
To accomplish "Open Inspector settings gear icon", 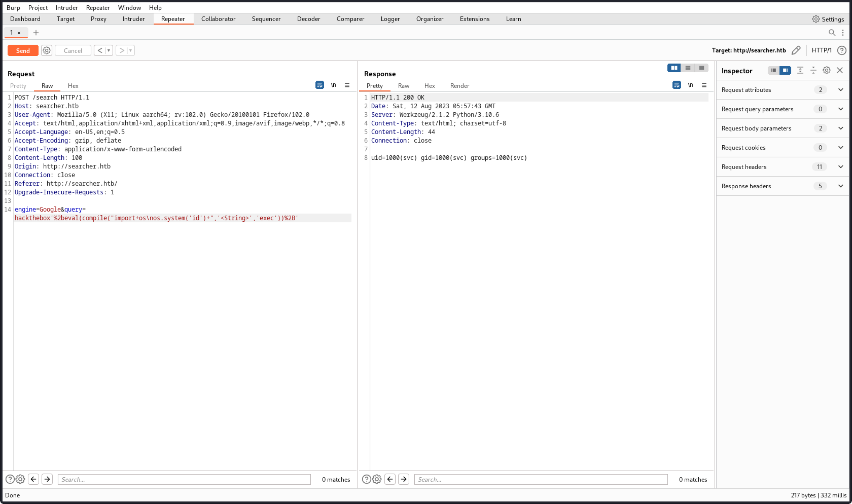I will point(826,70).
